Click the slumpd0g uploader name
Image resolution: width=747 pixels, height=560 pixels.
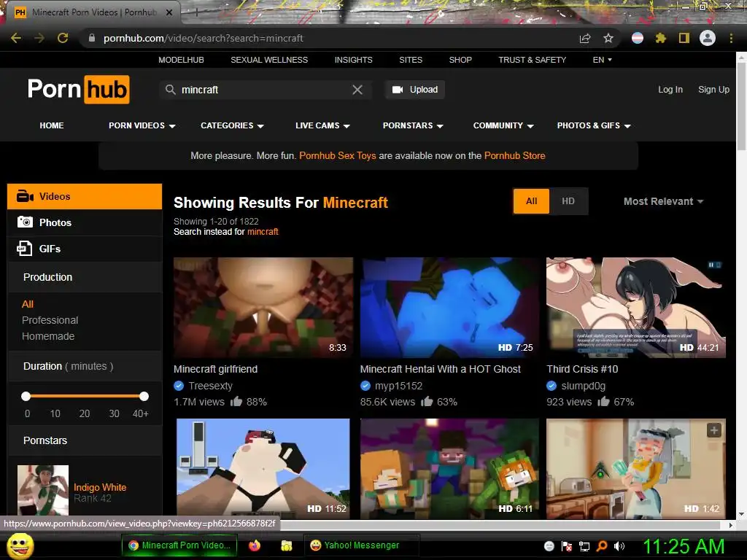(583, 386)
